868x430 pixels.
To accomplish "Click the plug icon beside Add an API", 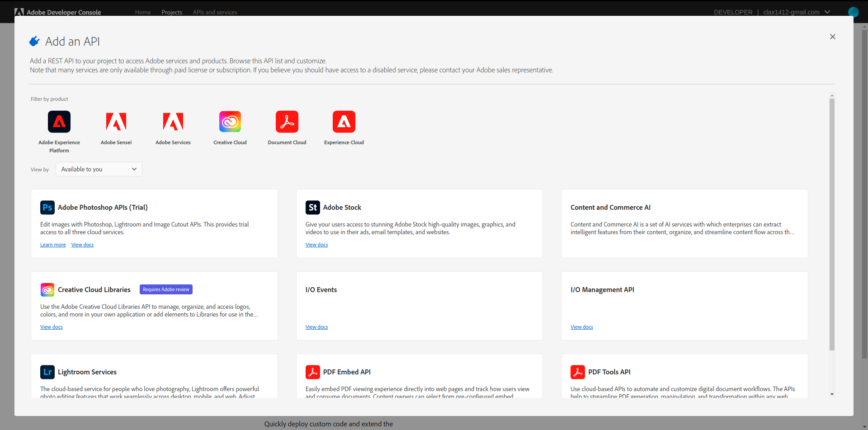I will 34,41.
